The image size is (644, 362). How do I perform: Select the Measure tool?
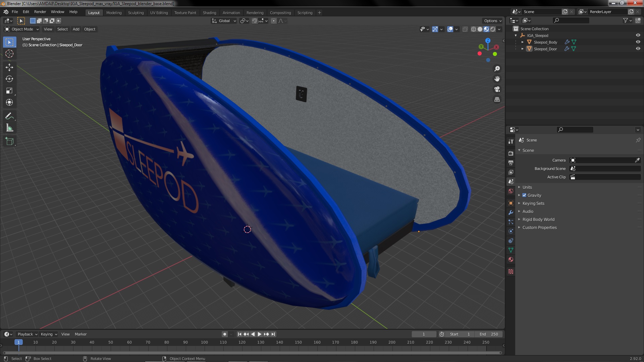pos(9,128)
